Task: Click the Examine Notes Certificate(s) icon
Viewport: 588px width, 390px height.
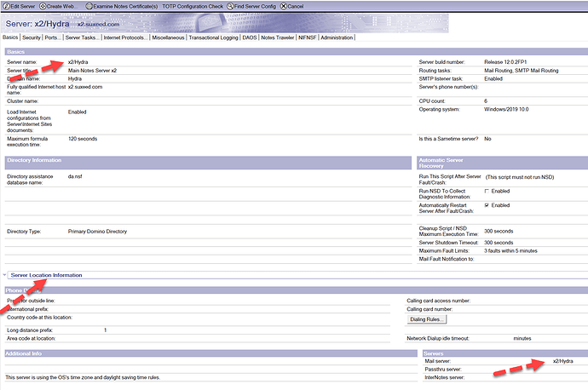Action: point(89,6)
